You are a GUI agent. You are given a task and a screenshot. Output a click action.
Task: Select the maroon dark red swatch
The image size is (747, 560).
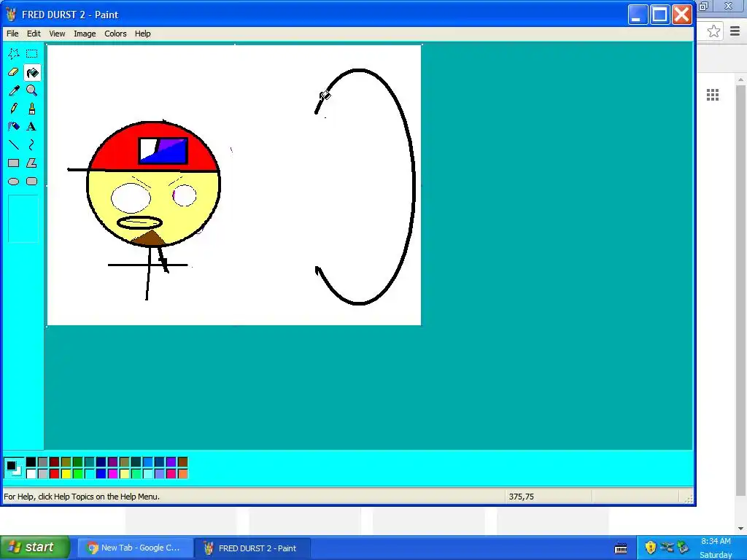click(54, 462)
